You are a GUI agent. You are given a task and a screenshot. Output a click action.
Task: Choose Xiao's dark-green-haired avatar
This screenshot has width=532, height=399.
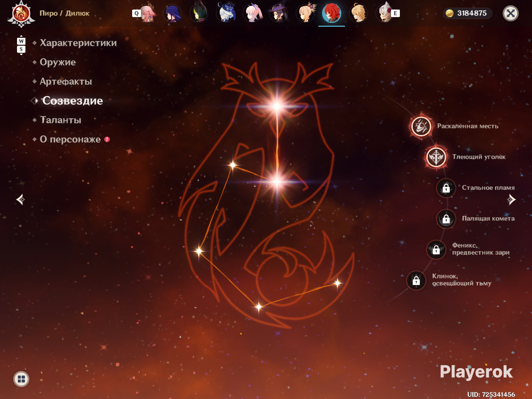[199, 13]
